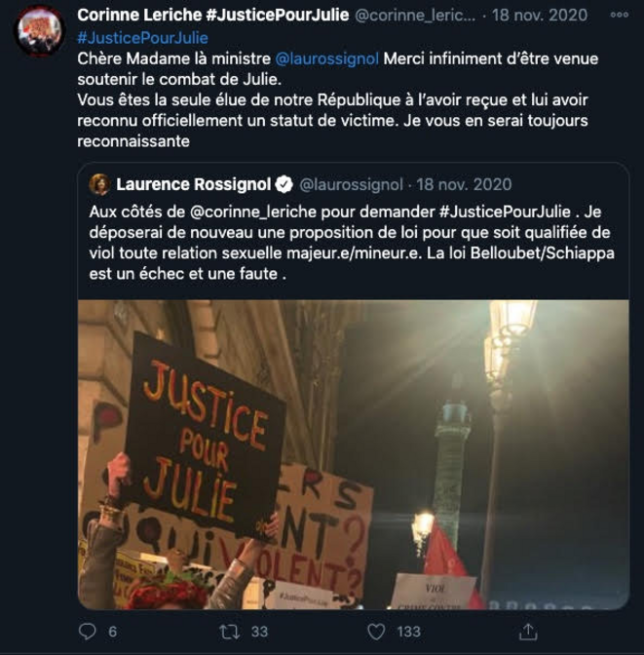This screenshot has height=655, width=644.
Task: Click the retweet arrows icon
Action: [229, 632]
